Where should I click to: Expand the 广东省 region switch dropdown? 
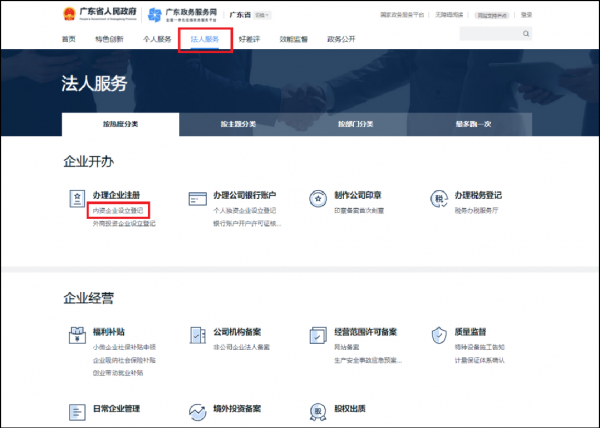click(x=261, y=15)
